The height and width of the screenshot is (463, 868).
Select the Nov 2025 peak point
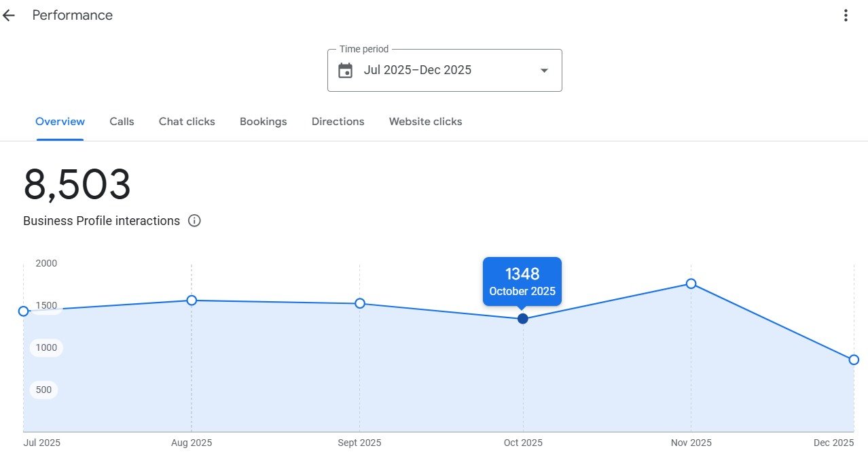pos(691,284)
